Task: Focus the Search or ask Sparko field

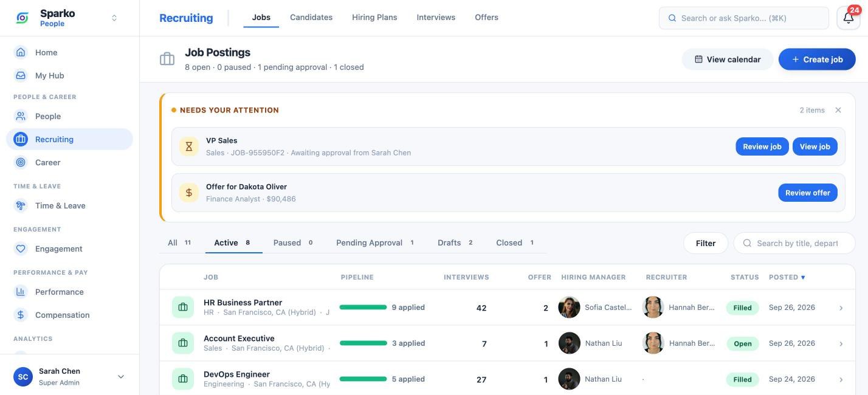Action: coord(743,18)
